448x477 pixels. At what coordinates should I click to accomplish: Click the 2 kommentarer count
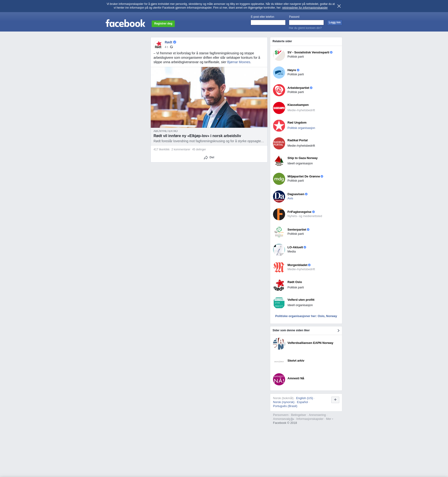click(181, 149)
